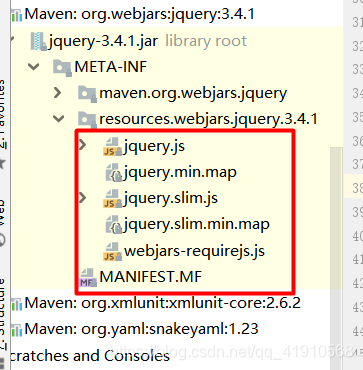This screenshot has height=370, width=363.
Task: Select maven.org.webjars.jquery package row
Action: tap(193, 93)
